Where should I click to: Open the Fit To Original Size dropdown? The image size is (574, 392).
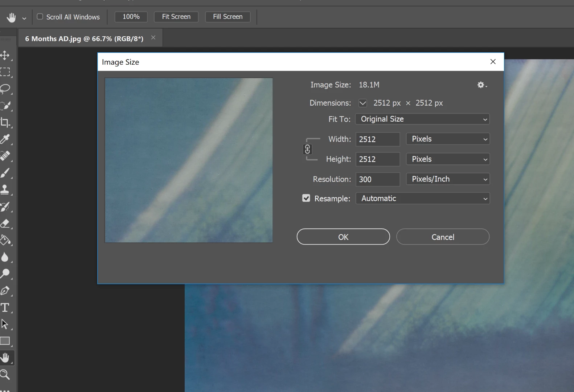tap(422, 119)
